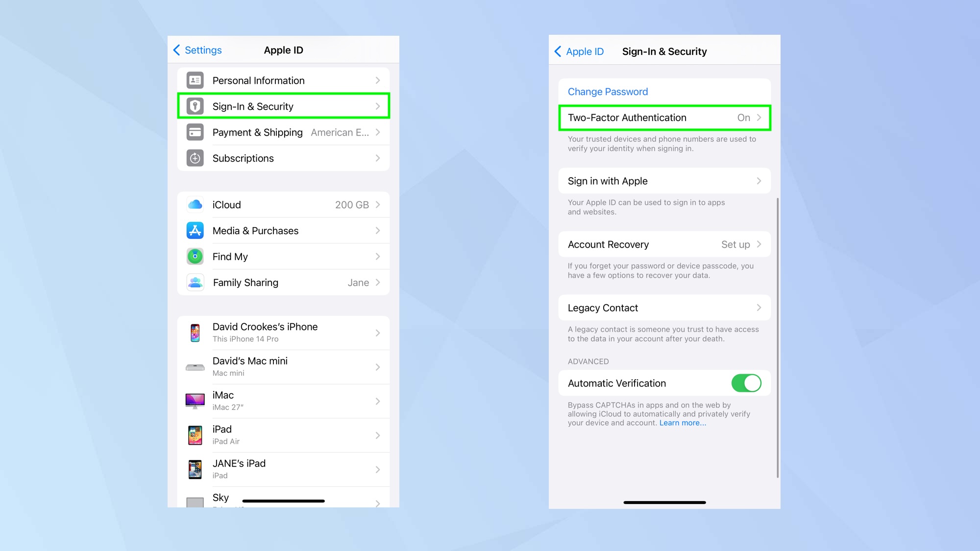Select Subscriptions menu item
980x551 pixels.
(282, 157)
